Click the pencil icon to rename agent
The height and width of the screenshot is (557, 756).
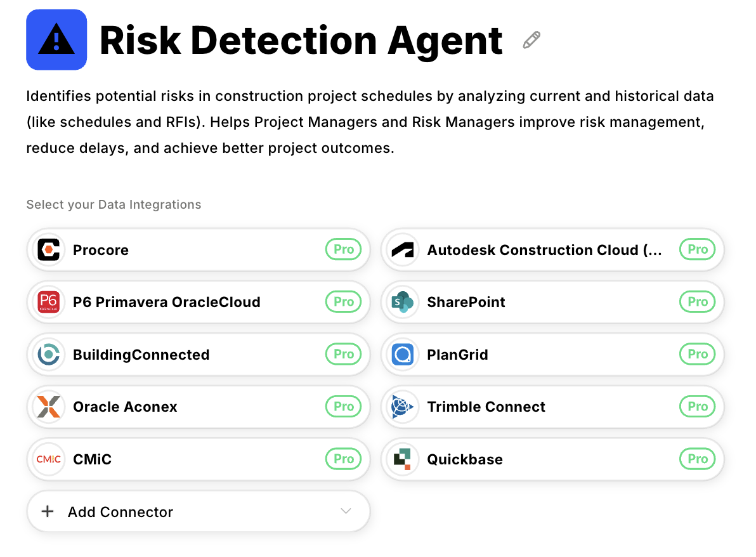pyautogui.click(x=530, y=39)
